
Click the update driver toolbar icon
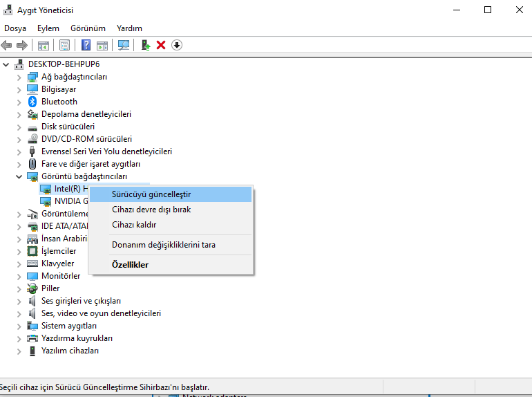(146, 45)
